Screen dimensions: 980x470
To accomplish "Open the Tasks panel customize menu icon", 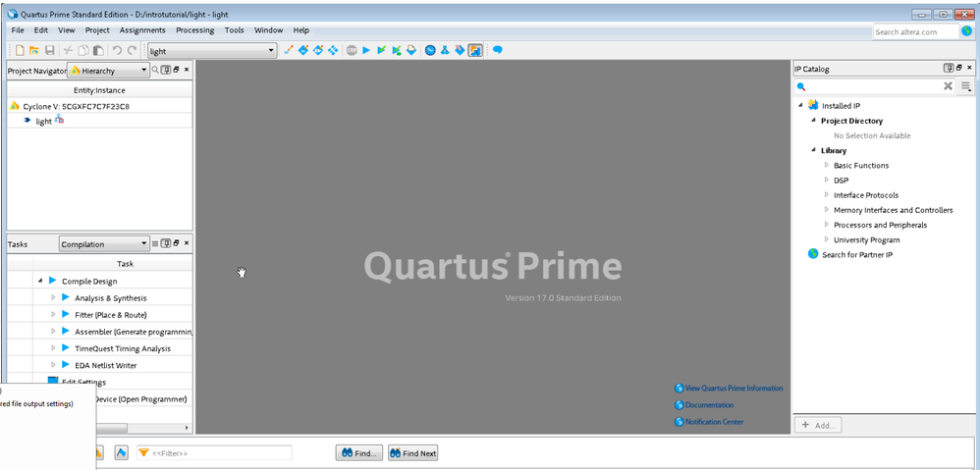I will point(155,243).
